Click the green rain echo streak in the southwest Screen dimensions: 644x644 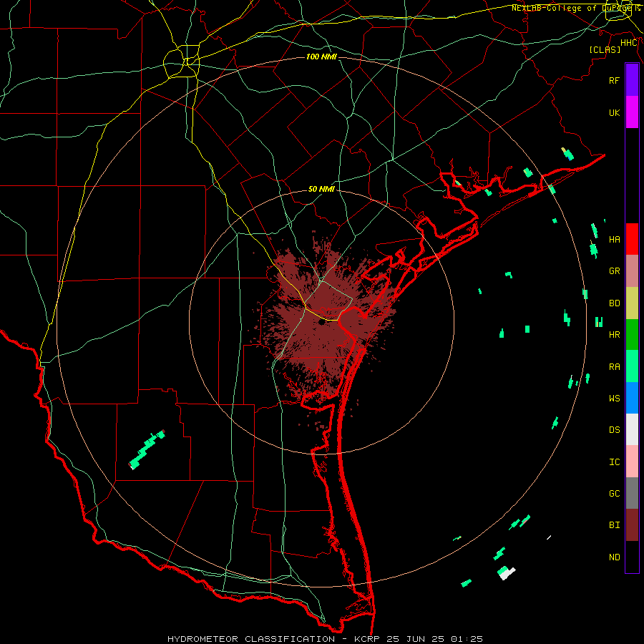click(147, 450)
